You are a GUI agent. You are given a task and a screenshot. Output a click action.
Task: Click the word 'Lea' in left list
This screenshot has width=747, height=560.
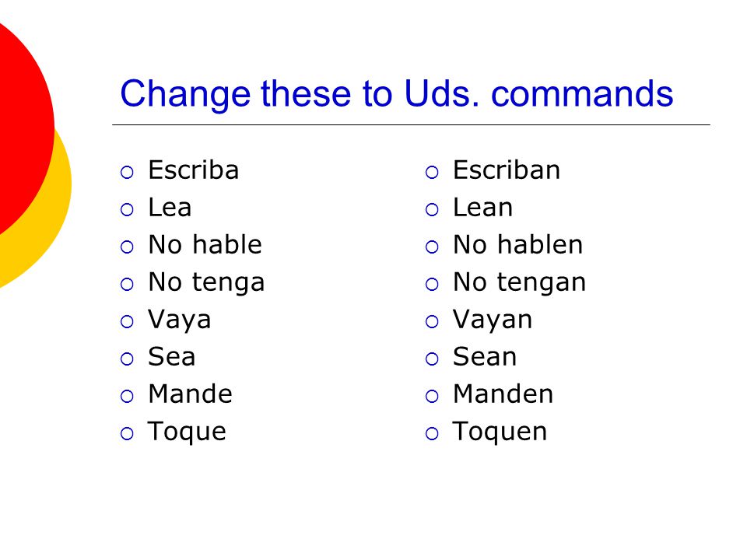pyautogui.click(x=170, y=208)
